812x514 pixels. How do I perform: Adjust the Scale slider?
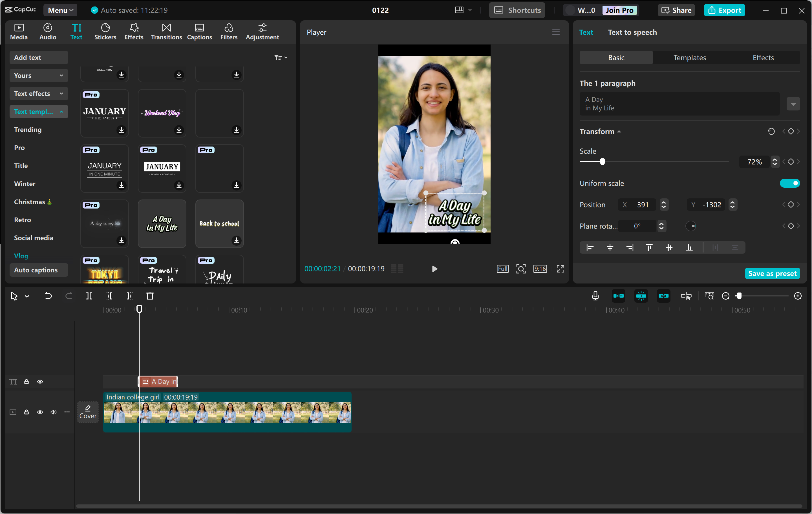pos(603,161)
